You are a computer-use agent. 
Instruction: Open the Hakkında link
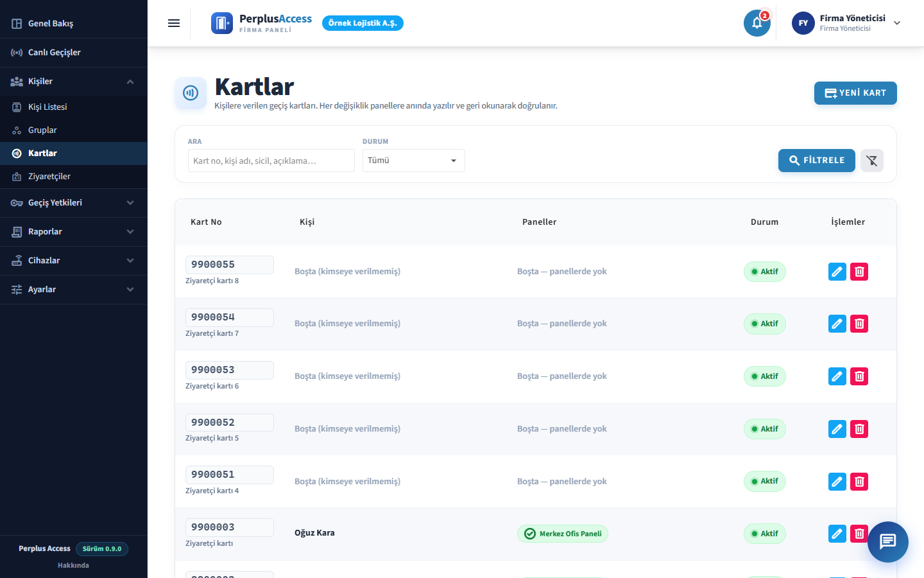click(73, 565)
